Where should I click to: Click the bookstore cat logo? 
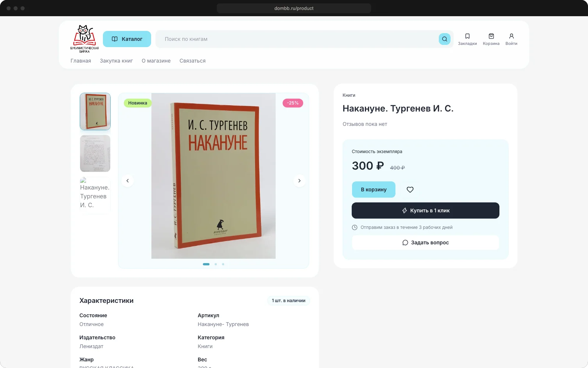click(85, 39)
